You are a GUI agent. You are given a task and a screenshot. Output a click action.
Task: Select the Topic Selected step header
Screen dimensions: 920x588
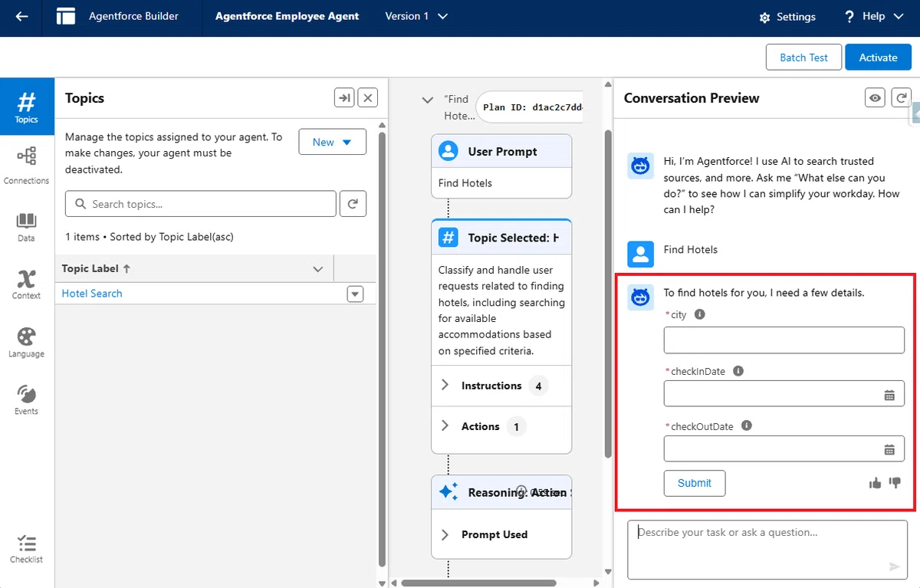coord(501,238)
